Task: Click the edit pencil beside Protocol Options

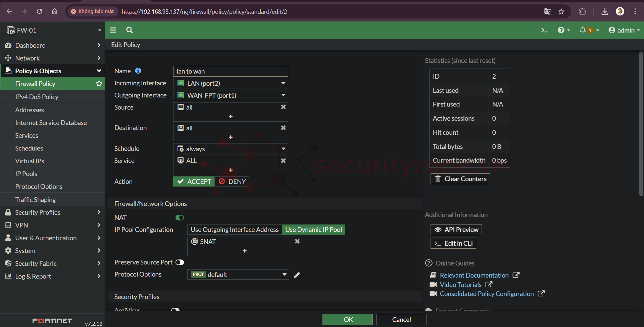Action: point(297,275)
